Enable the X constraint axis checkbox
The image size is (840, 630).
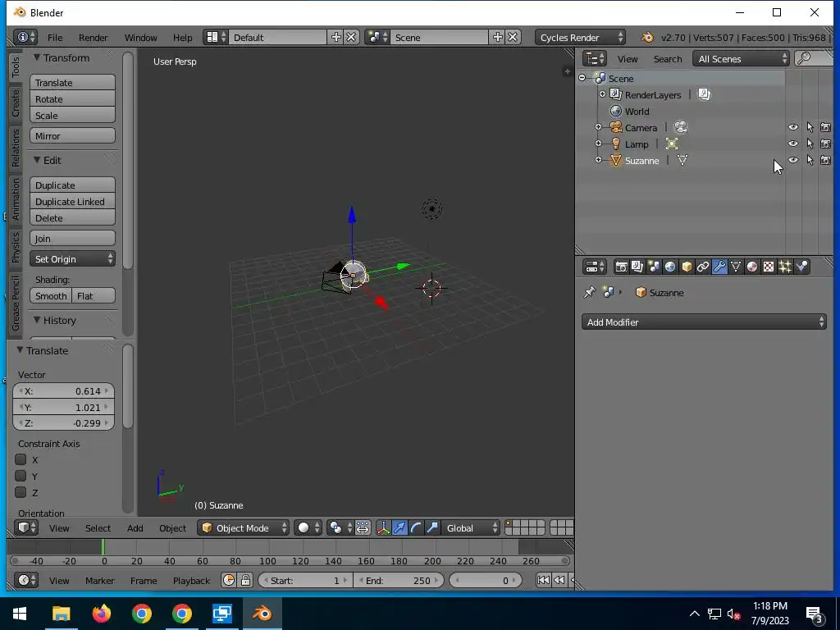21,459
